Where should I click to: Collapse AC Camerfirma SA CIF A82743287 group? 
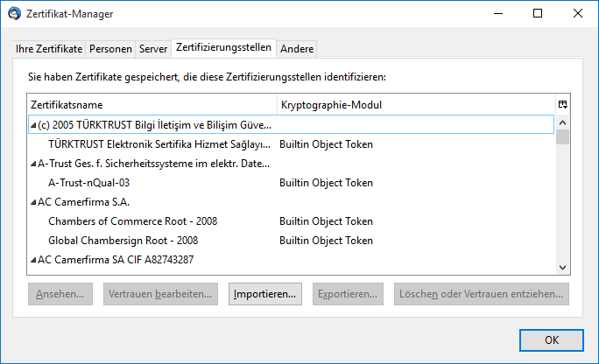click(33, 260)
